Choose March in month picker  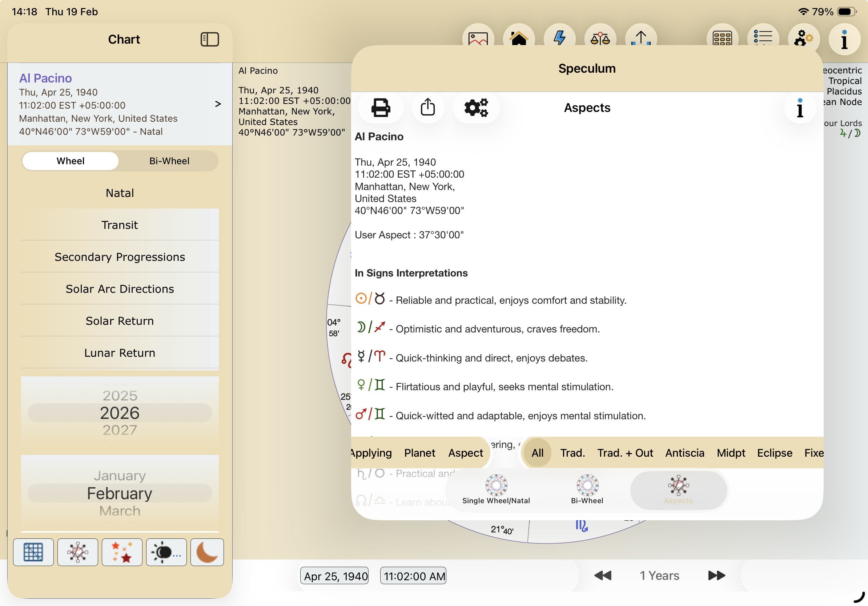click(120, 511)
